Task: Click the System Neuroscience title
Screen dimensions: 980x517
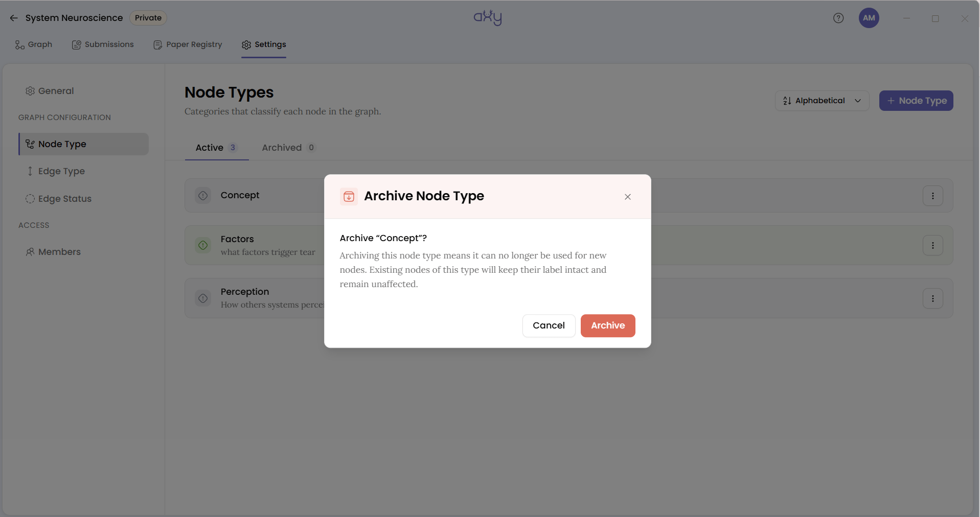Action: coord(74,18)
